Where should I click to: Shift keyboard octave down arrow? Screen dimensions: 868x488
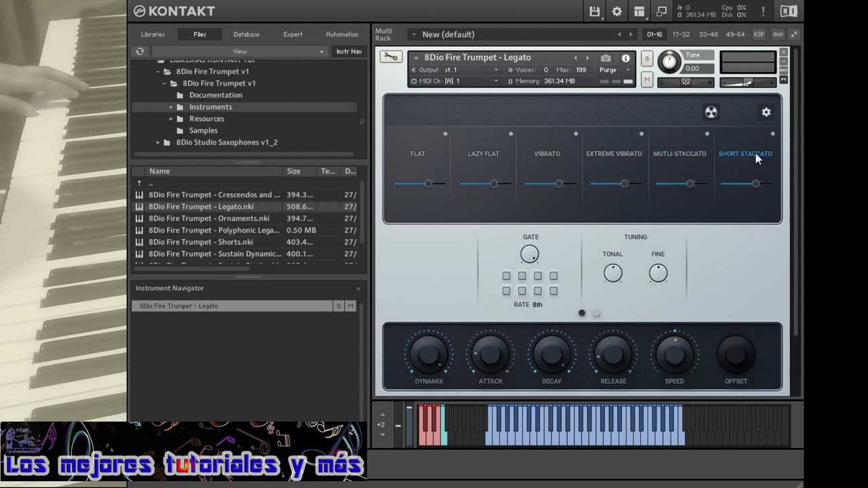382,434
